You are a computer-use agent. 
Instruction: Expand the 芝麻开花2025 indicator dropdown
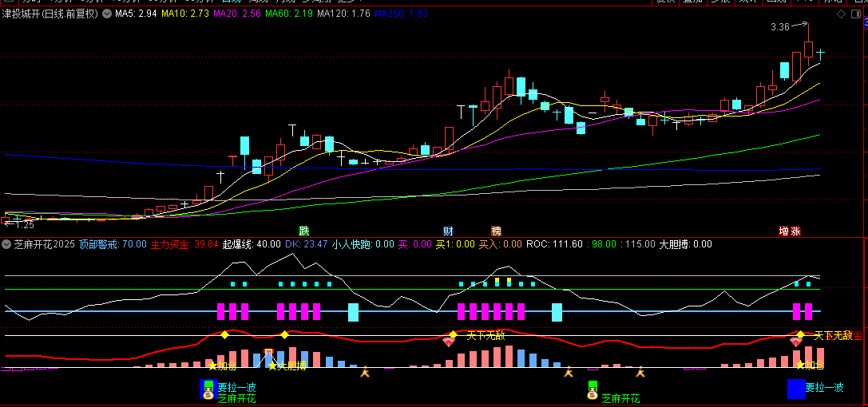click(8, 244)
